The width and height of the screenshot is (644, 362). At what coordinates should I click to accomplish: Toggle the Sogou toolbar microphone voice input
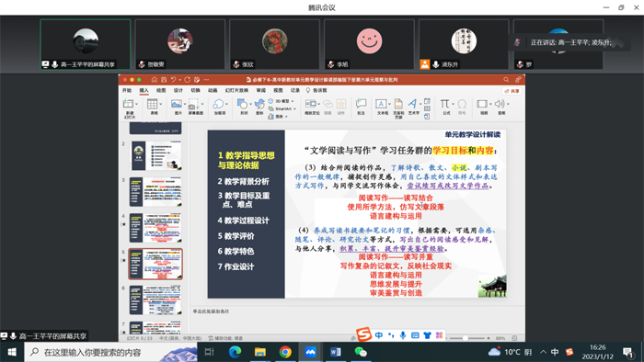coord(403,335)
